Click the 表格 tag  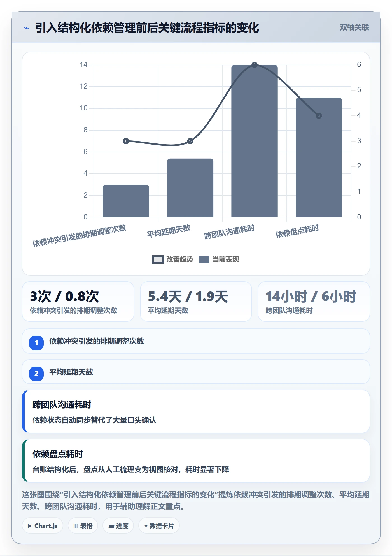(x=83, y=526)
